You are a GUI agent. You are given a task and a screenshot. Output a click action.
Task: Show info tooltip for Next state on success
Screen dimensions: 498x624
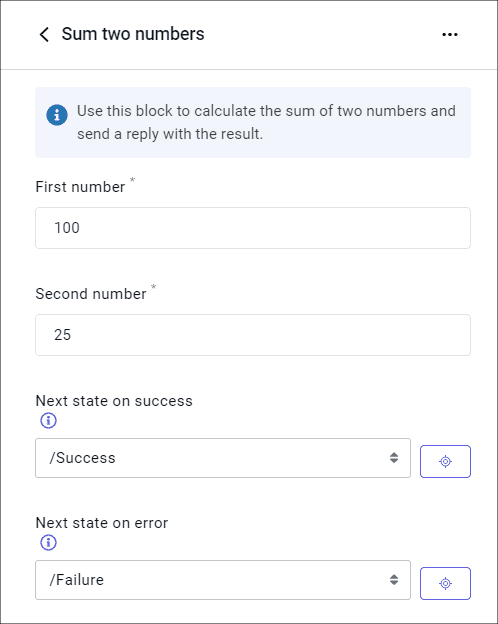49,420
